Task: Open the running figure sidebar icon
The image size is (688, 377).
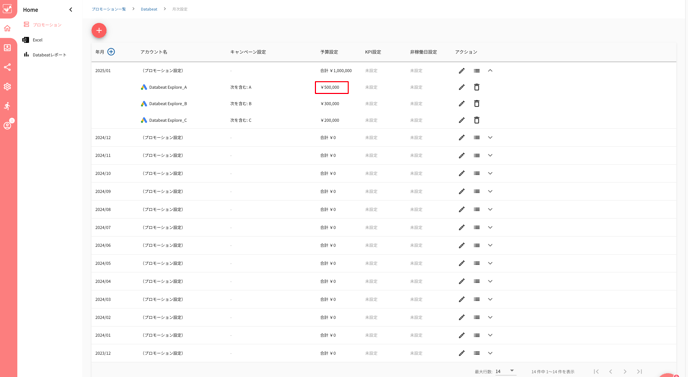Action: click(x=7, y=106)
